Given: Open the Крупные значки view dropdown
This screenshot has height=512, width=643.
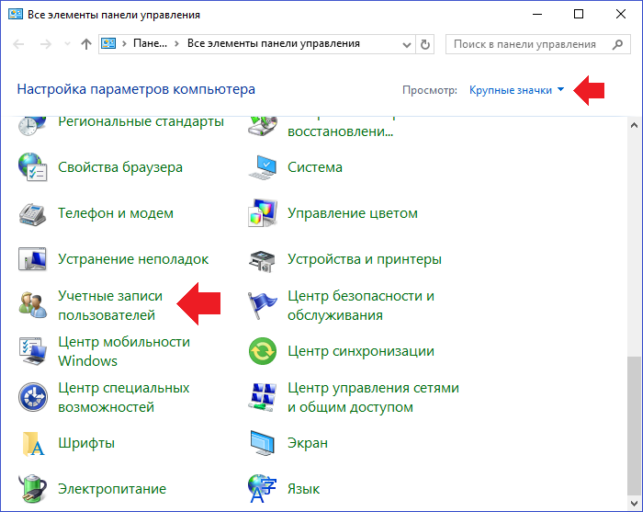Looking at the screenshot, I should 517,90.
